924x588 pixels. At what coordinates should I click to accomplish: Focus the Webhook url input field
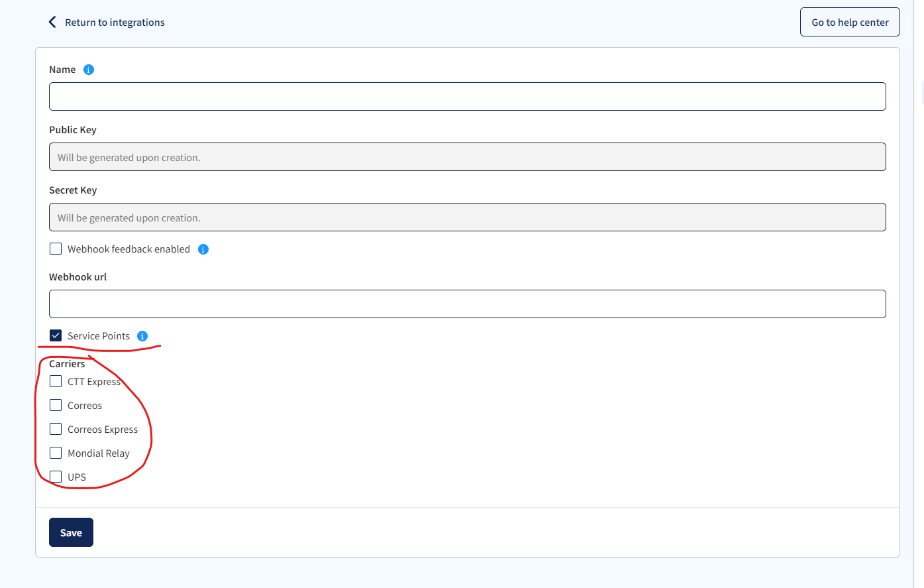pyautogui.click(x=467, y=304)
